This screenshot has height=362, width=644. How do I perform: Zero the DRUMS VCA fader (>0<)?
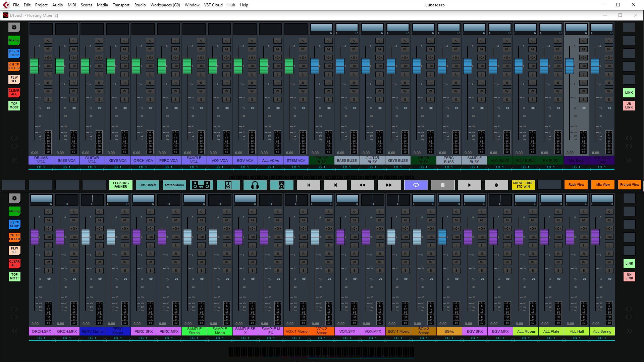48,57
